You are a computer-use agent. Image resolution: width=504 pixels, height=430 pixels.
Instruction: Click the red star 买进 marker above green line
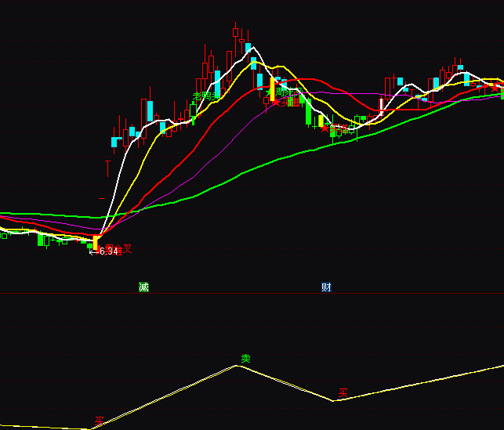pos(325,128)
